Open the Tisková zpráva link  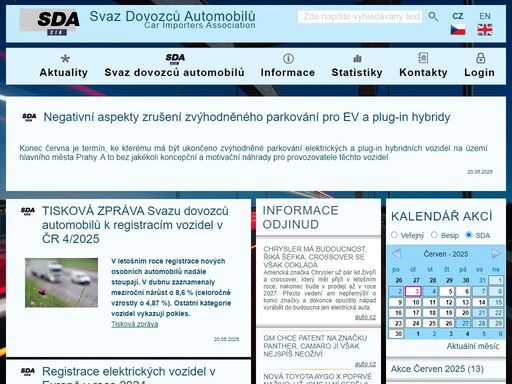tap(135, 324)
